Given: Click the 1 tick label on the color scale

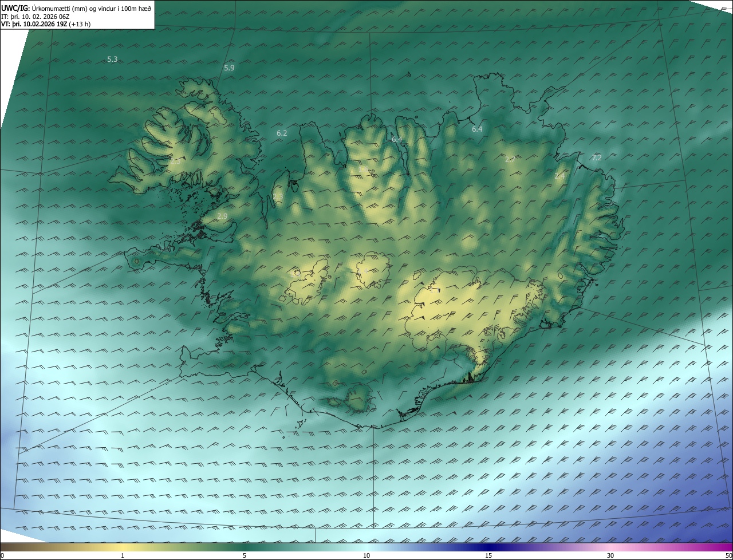Looking at the screenshot, I should [x=123, y=555].
